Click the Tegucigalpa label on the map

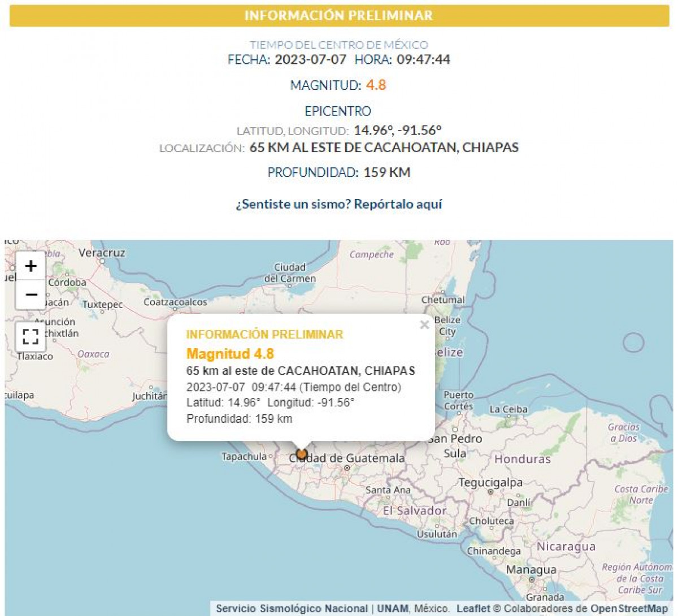[x=490, y=483]
